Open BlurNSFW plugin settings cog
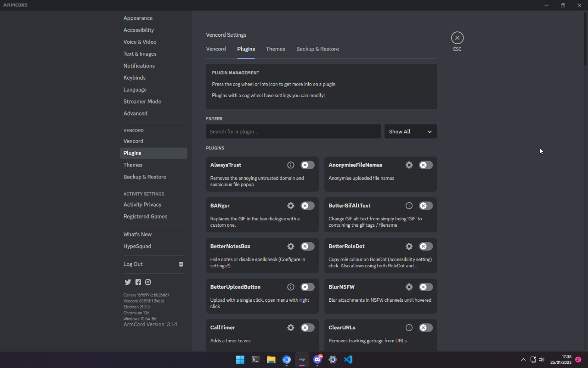 (x=409, y=287)
